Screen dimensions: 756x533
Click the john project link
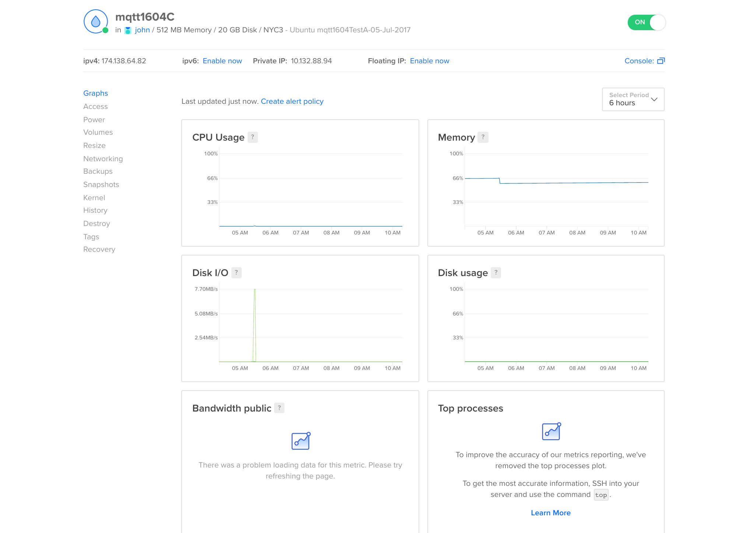(142, 30)
